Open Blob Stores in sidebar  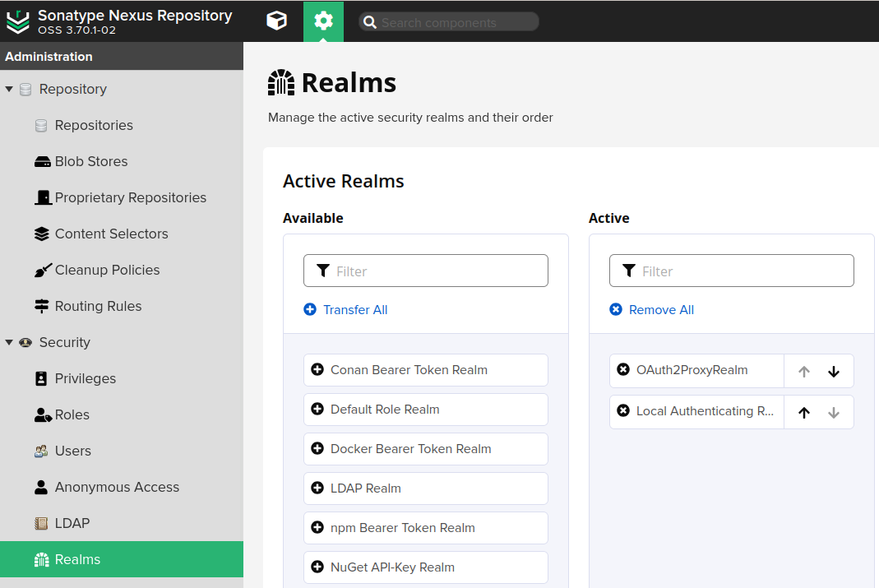click(x=90, y=161)
